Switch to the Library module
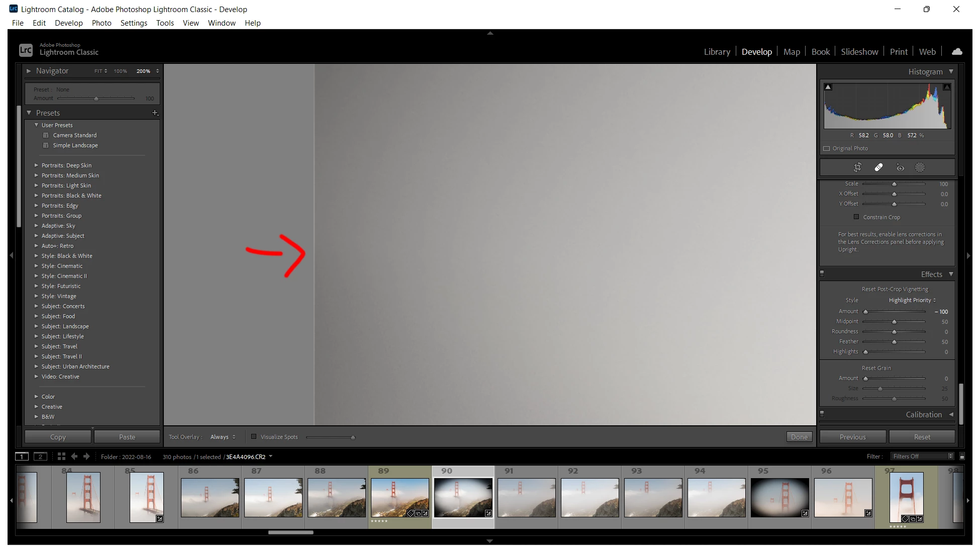This screenshot has width=980, height=547. [x=717, y=52]
